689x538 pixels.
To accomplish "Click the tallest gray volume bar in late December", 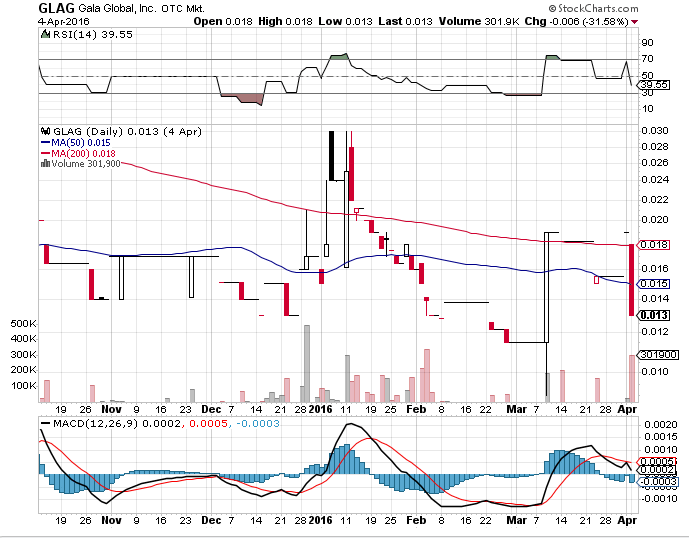I will 307,364.
